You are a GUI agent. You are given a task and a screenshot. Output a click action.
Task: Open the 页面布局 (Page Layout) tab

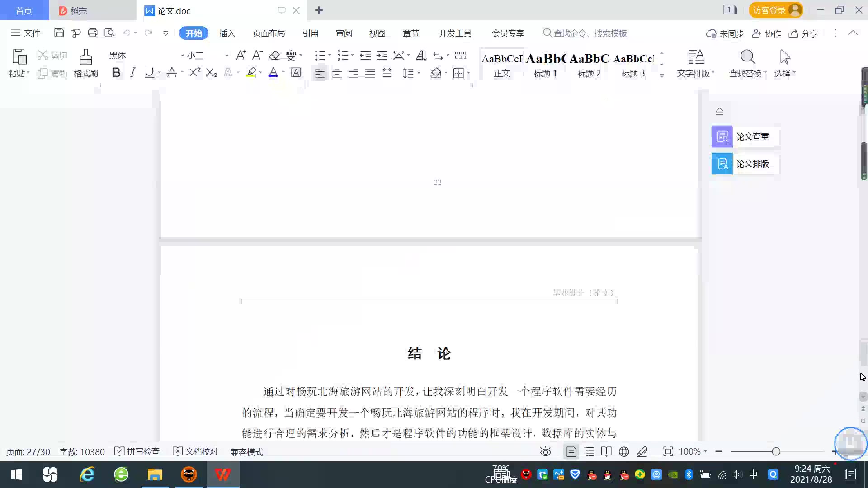[x=269, y=33]
